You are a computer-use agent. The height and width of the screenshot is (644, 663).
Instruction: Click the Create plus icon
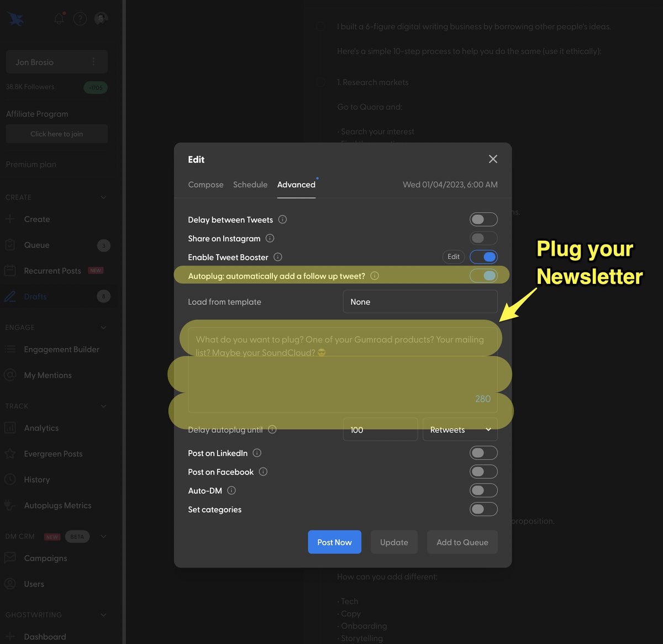point(10,219)
